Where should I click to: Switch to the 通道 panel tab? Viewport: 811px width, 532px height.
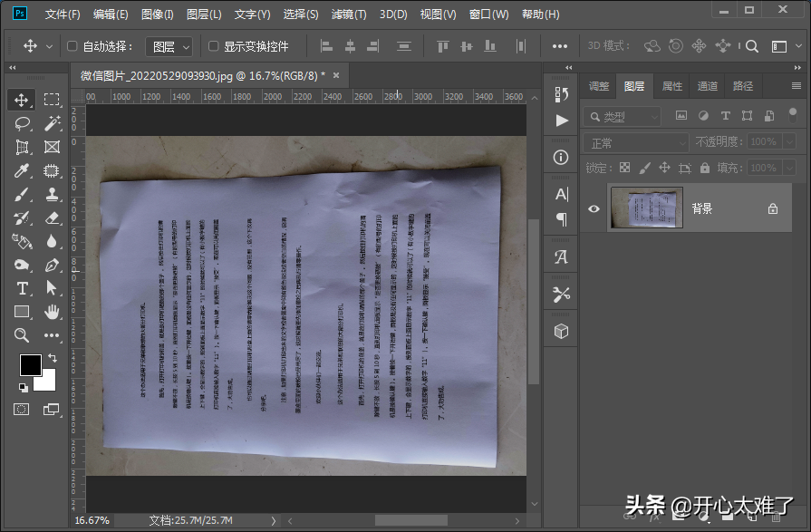(708, 86)
